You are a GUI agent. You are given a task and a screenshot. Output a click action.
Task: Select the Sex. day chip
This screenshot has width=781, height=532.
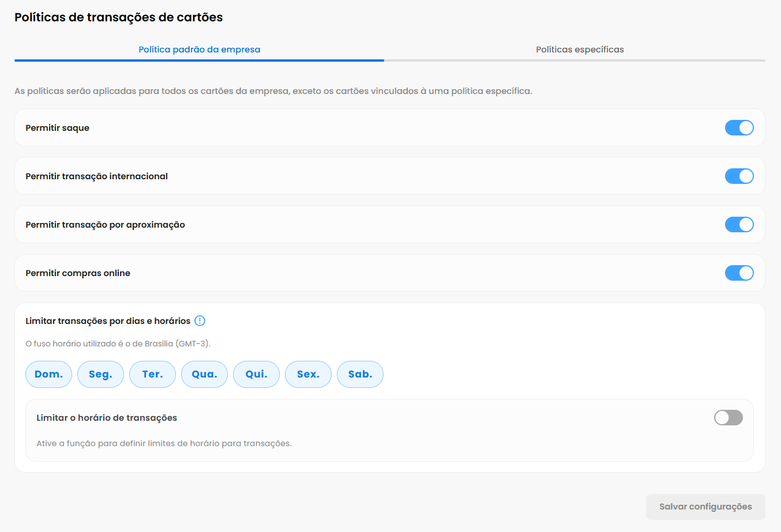click(308, 375)
